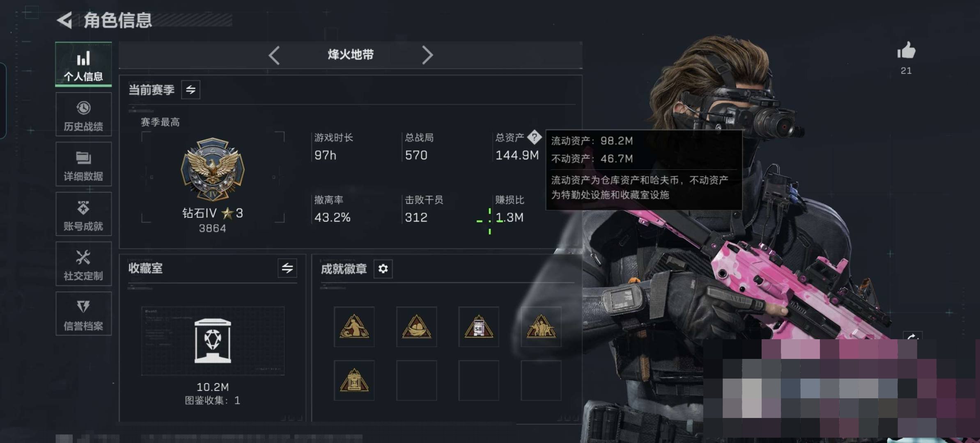Open the 总资产 question mark tooltip
The image size is (980, 443).
click(x=534, y=137)
